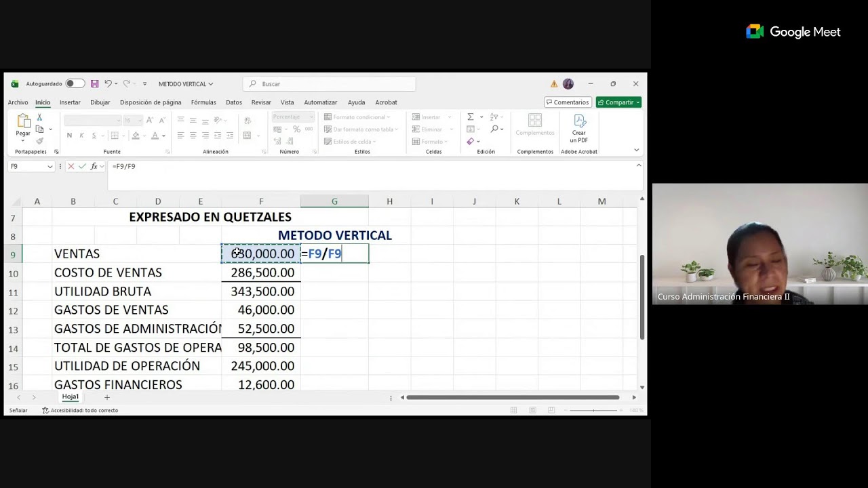Click the Buscar search field

[x=330, y=84]
